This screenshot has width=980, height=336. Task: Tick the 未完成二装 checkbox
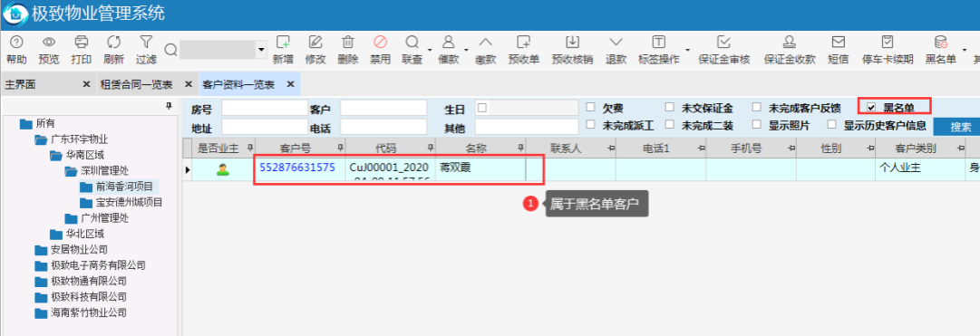tap(670, 124)
